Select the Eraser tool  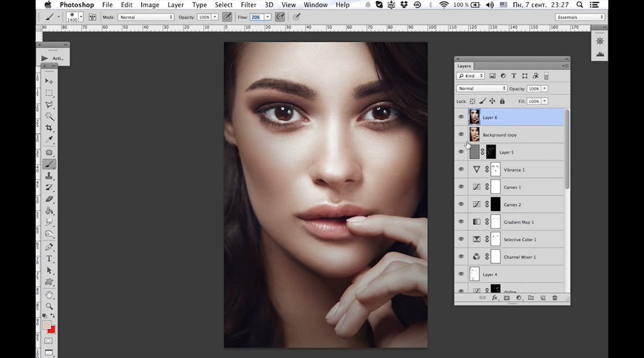(x=49, y=199)
